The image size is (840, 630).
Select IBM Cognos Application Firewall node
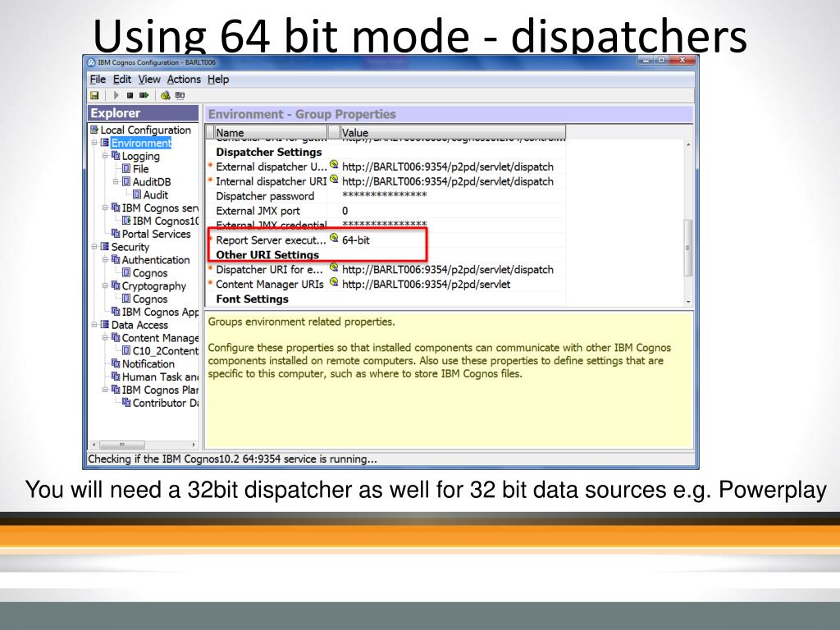[160, 312]
